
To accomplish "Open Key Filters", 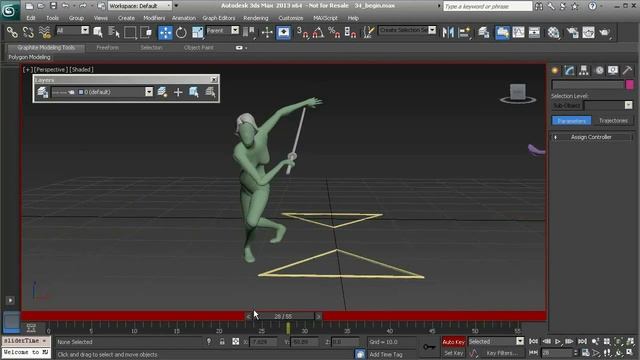I will [502, 353].
